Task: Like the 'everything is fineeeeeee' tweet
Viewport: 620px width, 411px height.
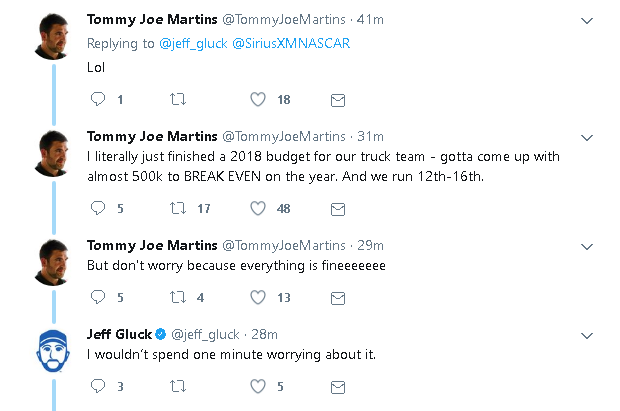Action: point(258,297)
